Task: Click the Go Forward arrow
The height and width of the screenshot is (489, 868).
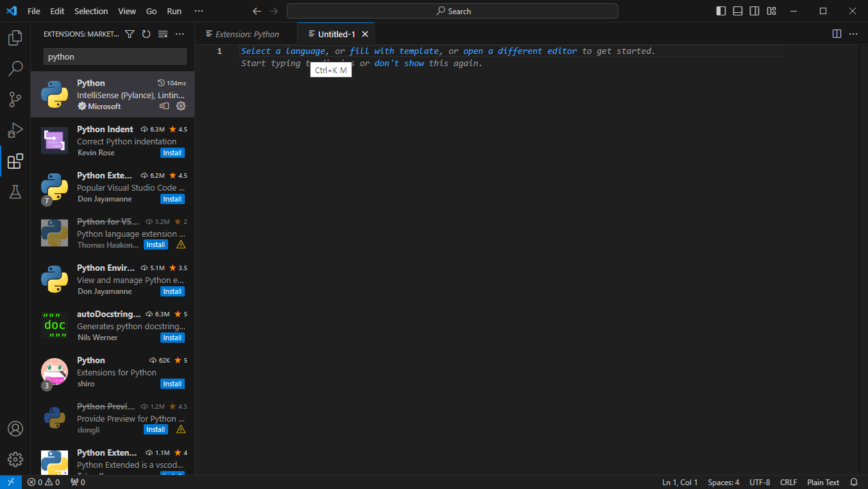Action: 274,11
